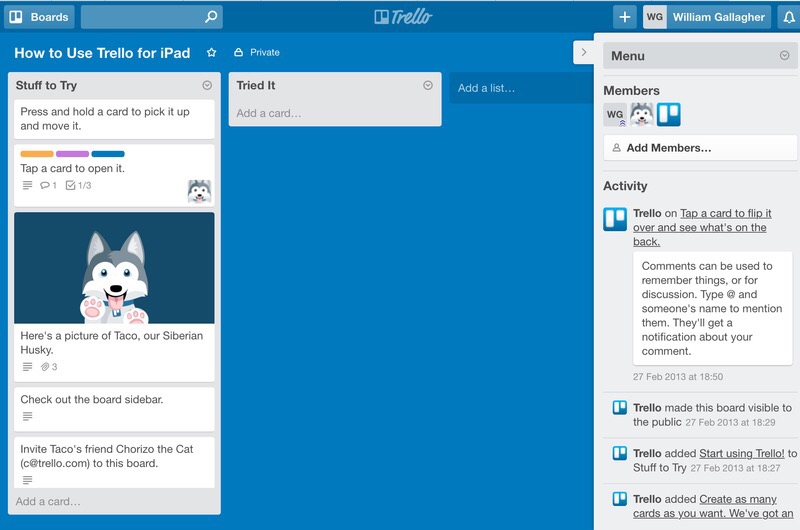This screenshot has width=800, height=530.
Task: Click the search magnifier icon
Action: point(211,17)
